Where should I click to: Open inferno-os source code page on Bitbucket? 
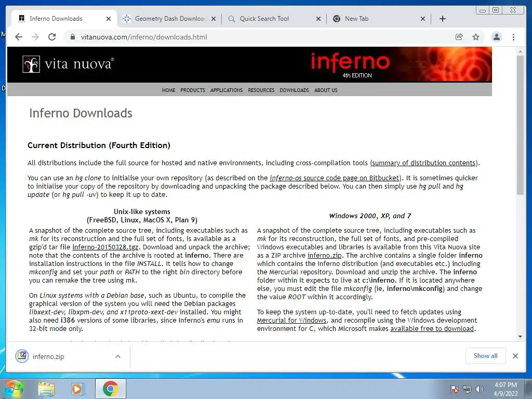tap(334, 178)
